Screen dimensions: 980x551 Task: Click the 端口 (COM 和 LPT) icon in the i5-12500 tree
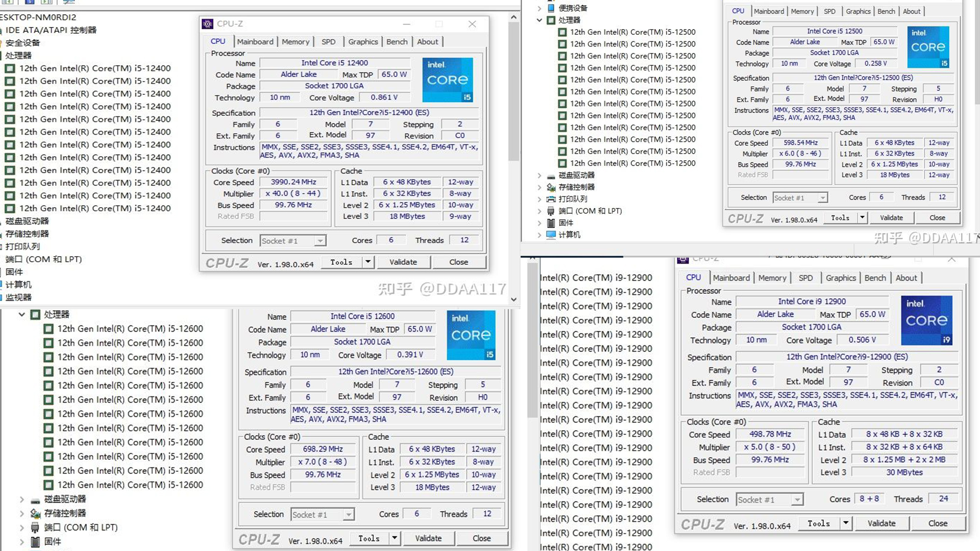pos(551,211)
